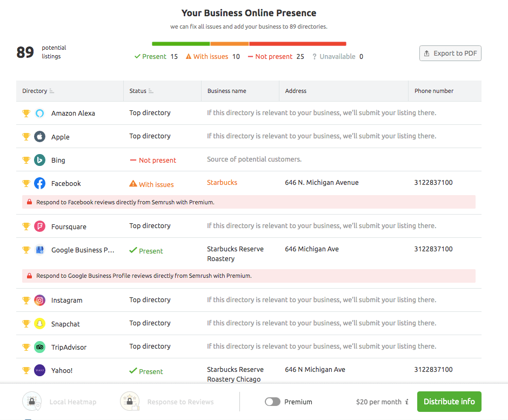Click the Apple logo icon
The image size is (508, 420).
click(39, 136)
